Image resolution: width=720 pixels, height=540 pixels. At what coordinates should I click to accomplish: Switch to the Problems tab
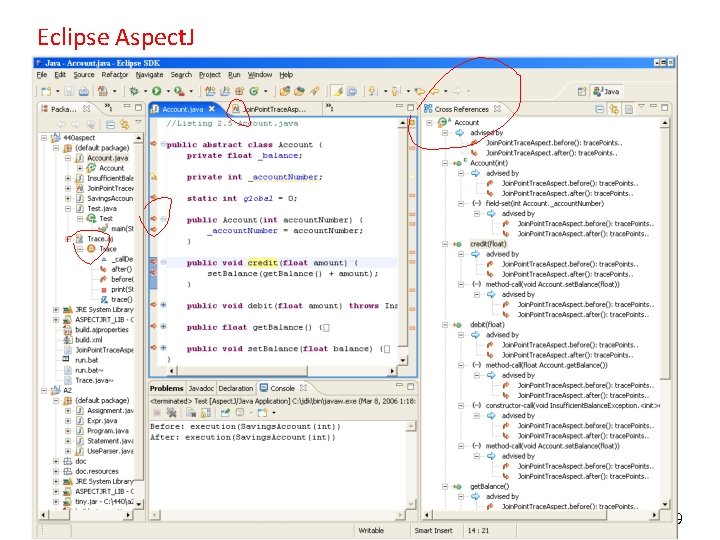(167, 388)
